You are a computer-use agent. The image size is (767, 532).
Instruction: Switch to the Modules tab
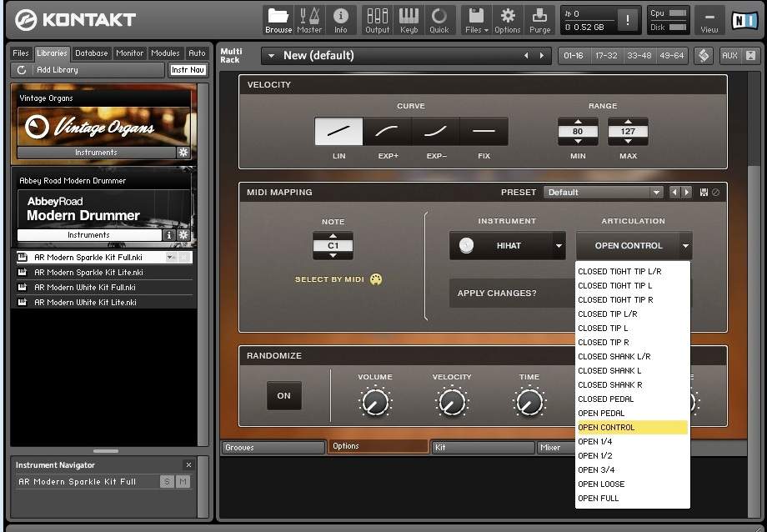pyautogui.click(x=165, y=53)
